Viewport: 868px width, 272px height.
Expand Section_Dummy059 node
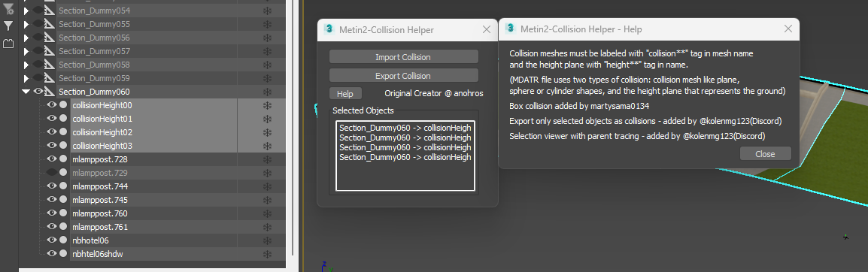26,78
